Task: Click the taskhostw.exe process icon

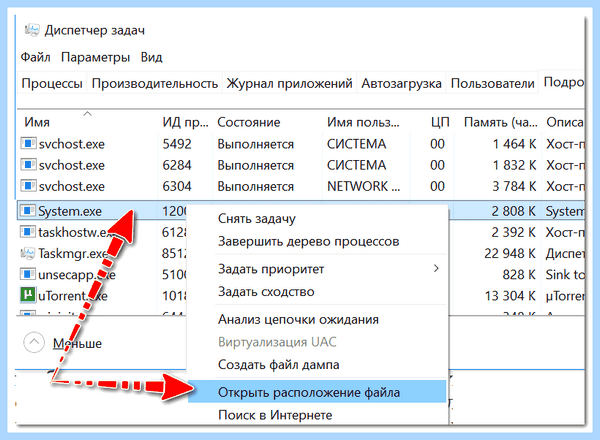Action: point(28,231)
